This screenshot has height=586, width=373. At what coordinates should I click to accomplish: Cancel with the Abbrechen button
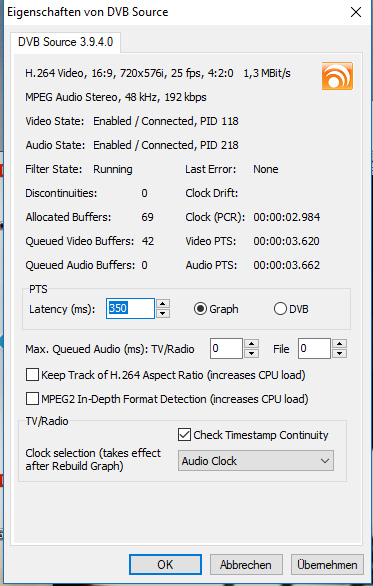click(246, 564)
